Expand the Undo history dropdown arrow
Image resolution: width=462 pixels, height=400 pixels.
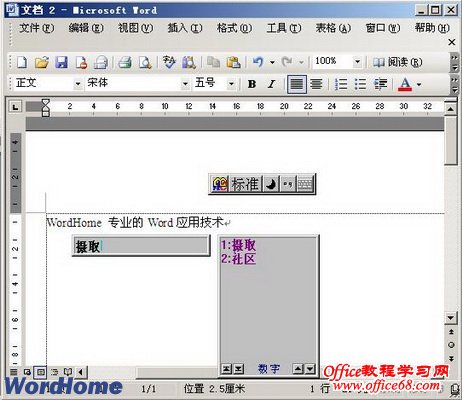coord(272,62)
